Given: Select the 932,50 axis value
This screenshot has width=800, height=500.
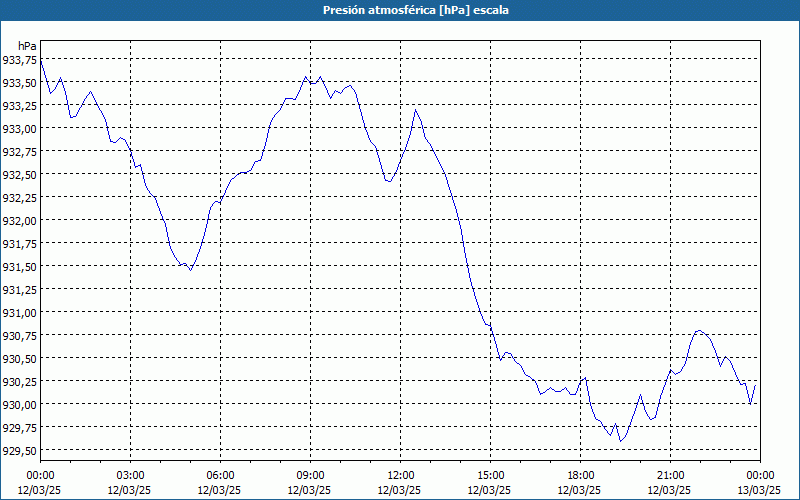Looking at the screenshot, I should click(19, 174).
